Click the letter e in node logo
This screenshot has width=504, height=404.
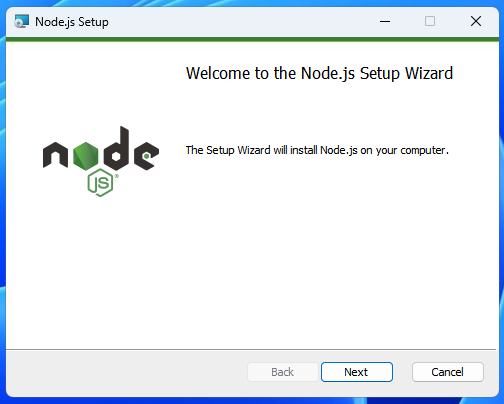pyautogui.click(x=146, y=156)
